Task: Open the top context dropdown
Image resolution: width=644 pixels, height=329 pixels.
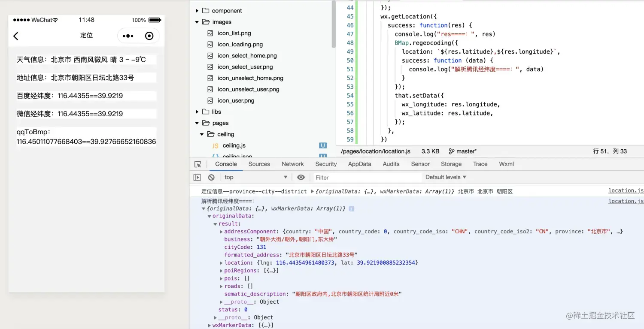Action: click(255, 177)
